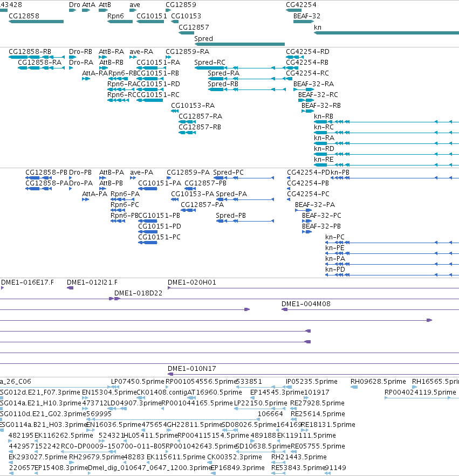The width and height of the screenshot is (459, 476).
Task: Select EST RE18131.5prime label
Action: [328, 425]
